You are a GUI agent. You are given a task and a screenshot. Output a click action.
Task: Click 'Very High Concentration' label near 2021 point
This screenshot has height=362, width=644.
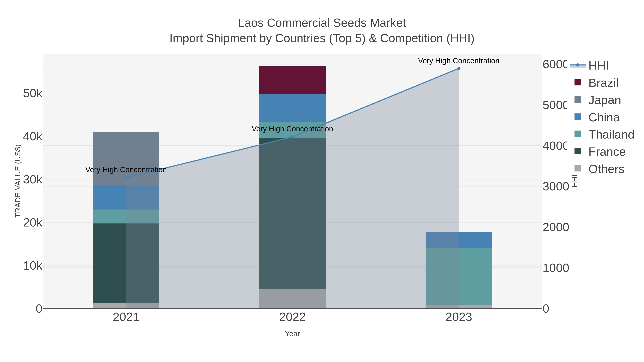point(126,170)
